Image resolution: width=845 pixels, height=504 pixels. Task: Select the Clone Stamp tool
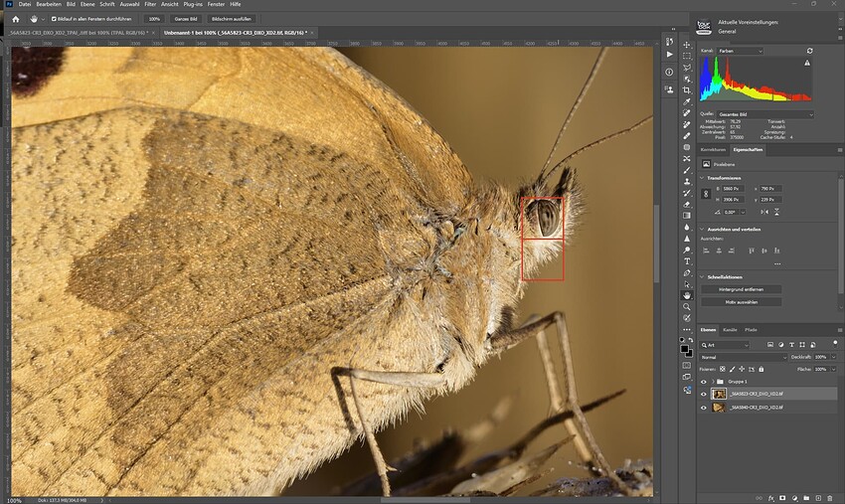point(687,182)
